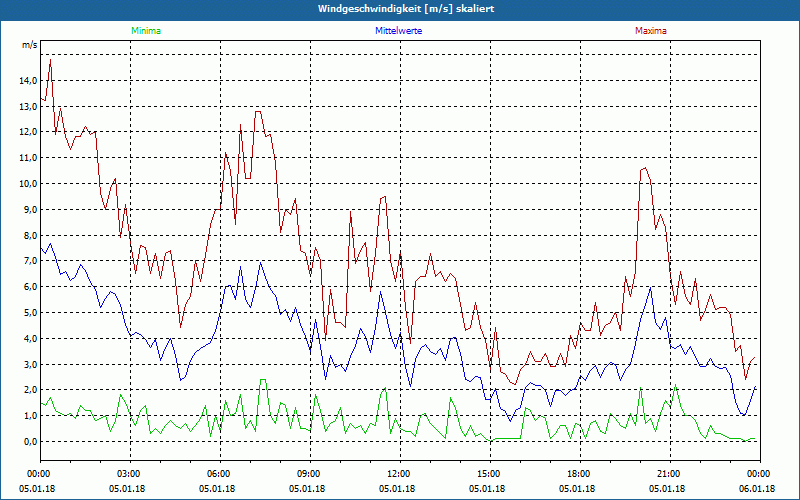800x500 pixels.
Task: Click the 4,0 y-axis value
Action: [x=30, y=339]
